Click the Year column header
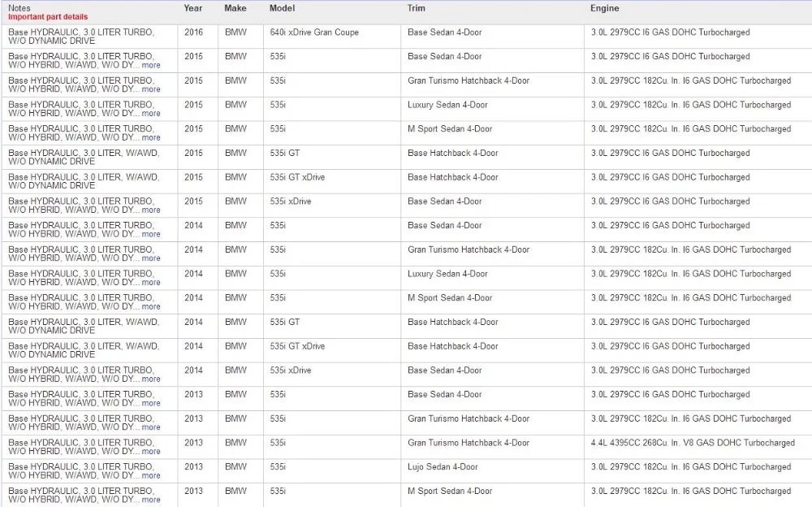 193,8
